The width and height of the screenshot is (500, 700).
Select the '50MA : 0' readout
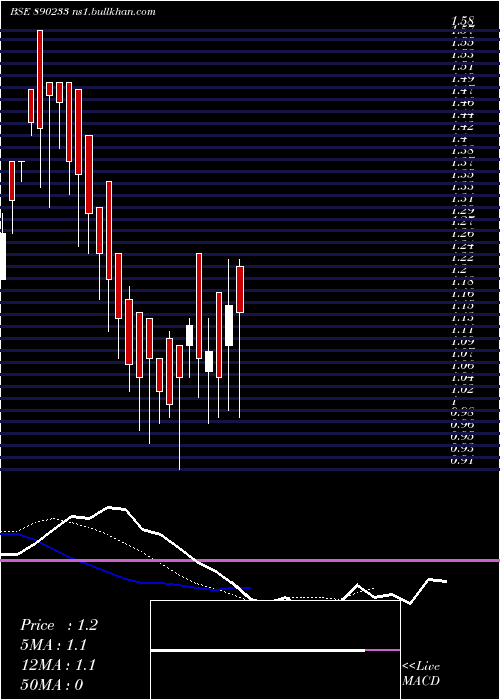(x=52, y=685)
